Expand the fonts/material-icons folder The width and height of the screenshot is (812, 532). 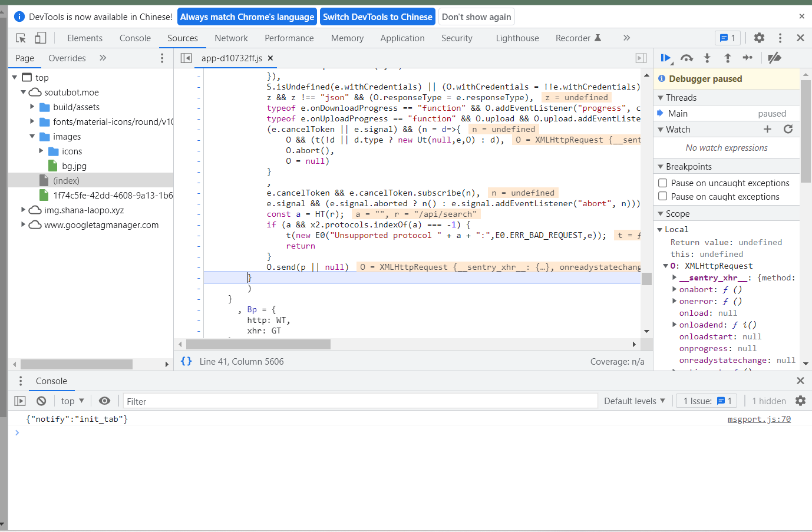pyautogui.click(x=32, y=121)
